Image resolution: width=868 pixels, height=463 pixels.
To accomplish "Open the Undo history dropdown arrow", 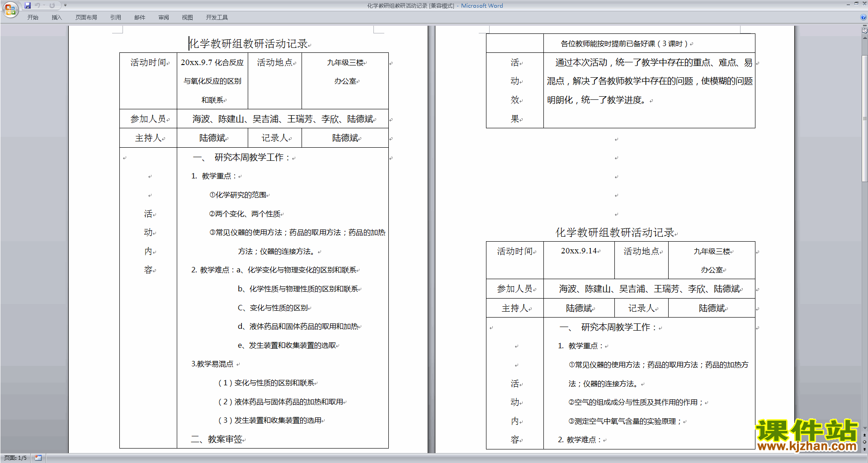I will tap(44, 5).
